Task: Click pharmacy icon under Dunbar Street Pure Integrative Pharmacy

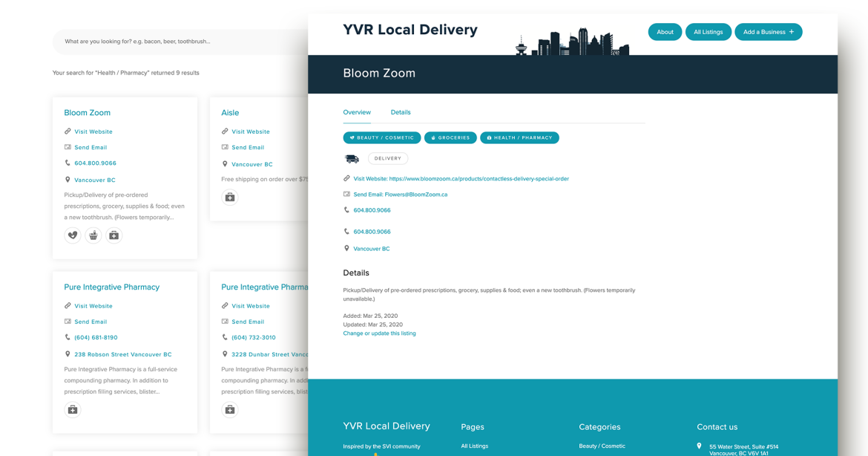Action: 230,410
